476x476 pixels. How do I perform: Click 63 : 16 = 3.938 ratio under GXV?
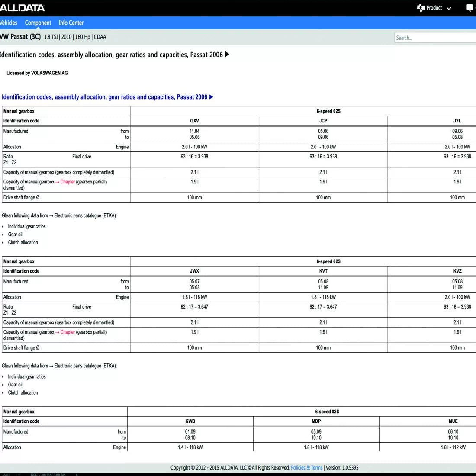pos(195,157)
